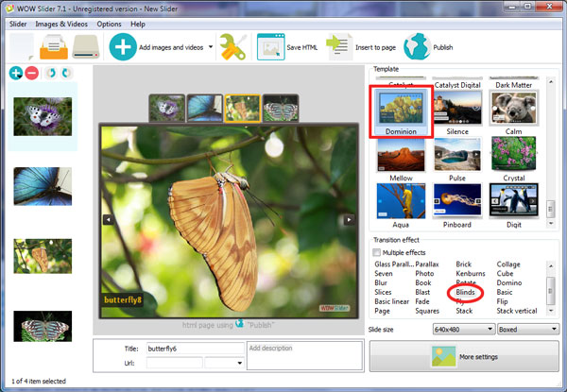Image resolution: width=567 pixels, height=392 pixels.
Task: Select the Mellow template
Action: tap(401, 159)
